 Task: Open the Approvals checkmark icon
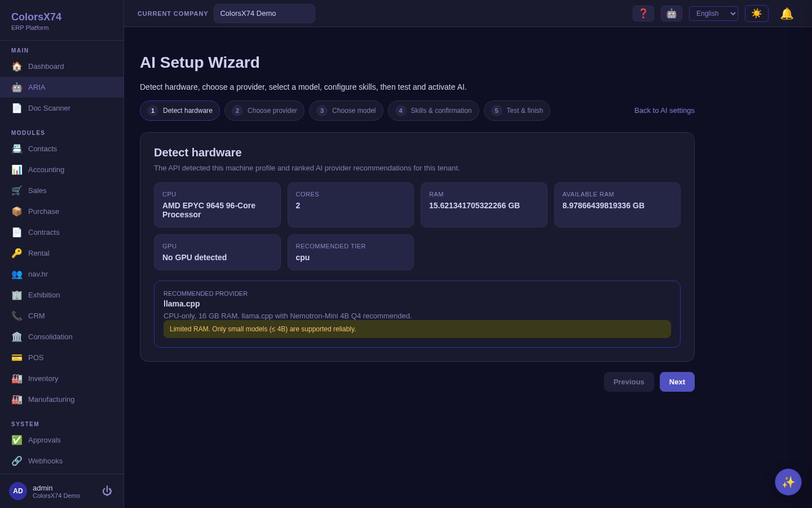[17, 440]
